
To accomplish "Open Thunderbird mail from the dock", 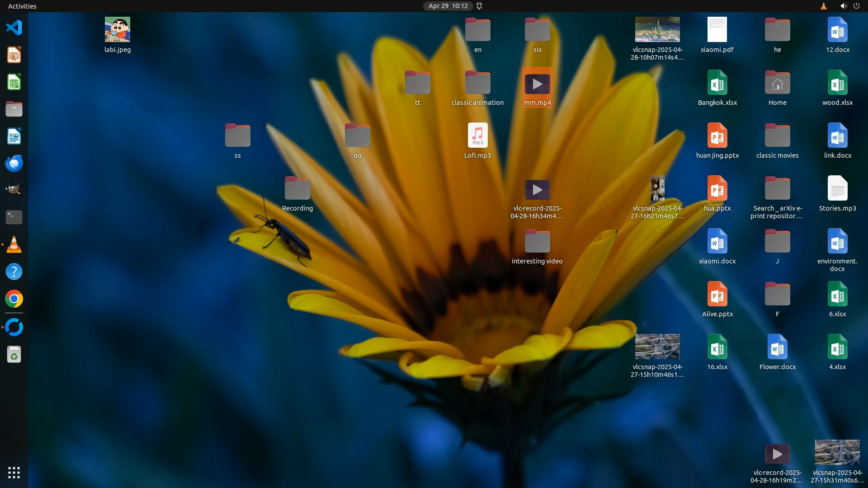I will pos(14,163).
